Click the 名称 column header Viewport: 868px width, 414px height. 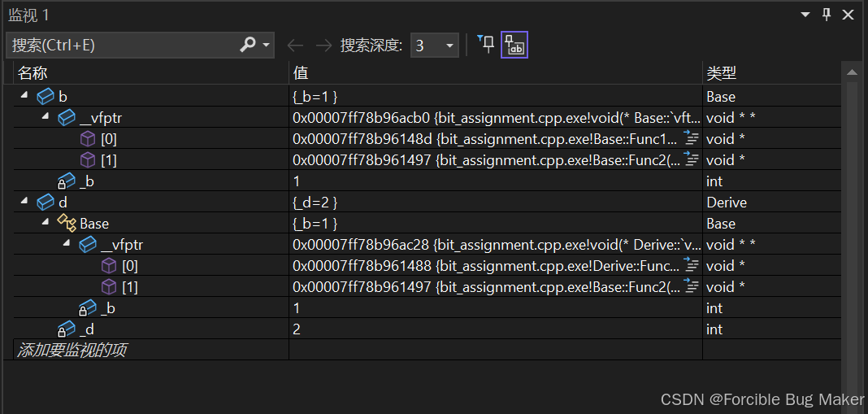pyautogui.click(x=33, y=73)
